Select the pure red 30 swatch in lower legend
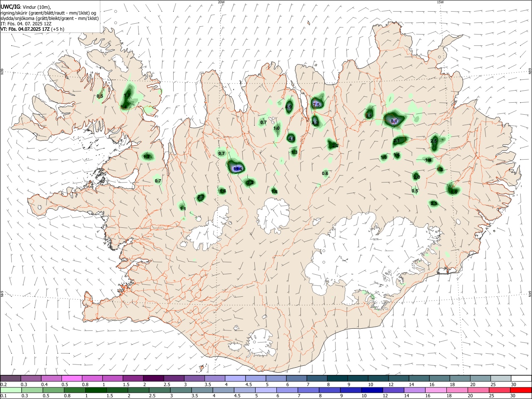 click(521, 390)
